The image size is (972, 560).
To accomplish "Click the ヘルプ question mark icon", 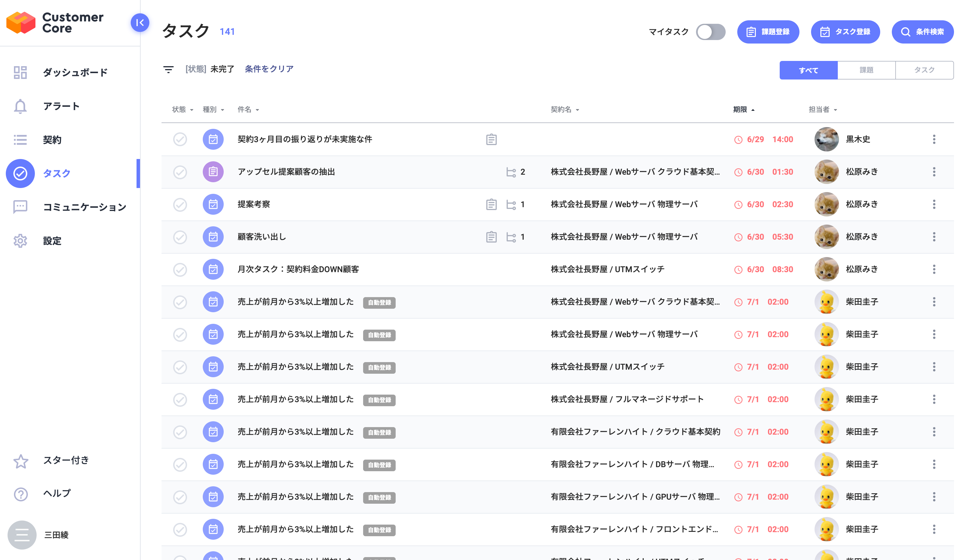I will 21,494.
